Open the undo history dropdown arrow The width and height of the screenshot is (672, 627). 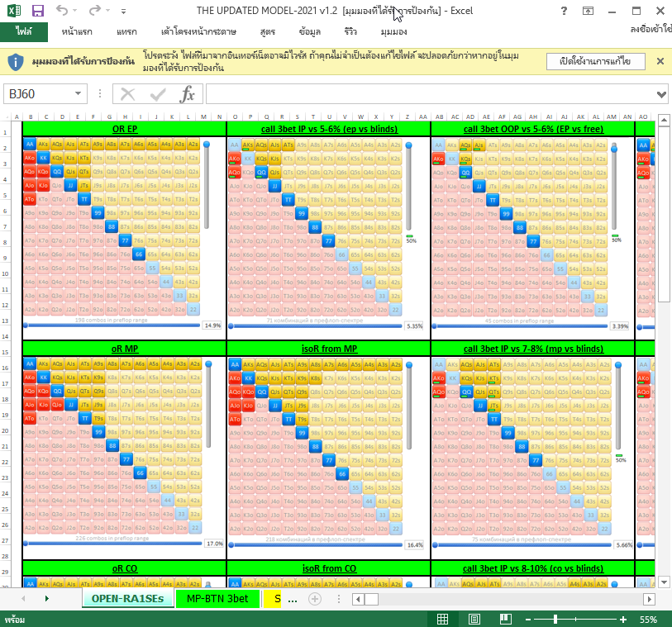[75, 11]
